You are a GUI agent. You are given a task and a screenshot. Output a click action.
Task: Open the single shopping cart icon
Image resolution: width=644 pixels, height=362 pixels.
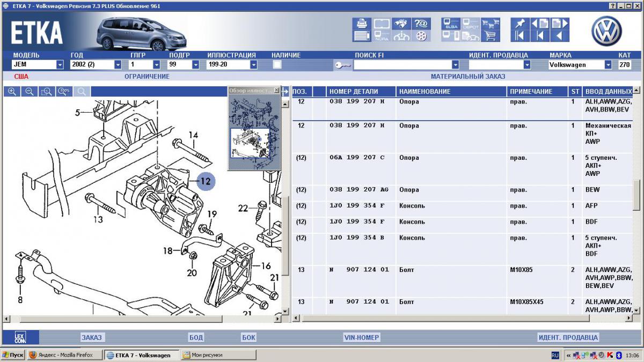point(491,36)
